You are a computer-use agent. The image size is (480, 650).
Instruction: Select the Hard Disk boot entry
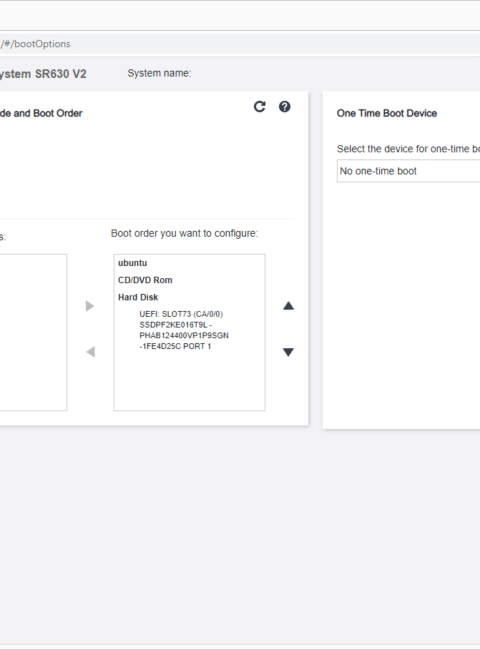click(x=138, y=297)
